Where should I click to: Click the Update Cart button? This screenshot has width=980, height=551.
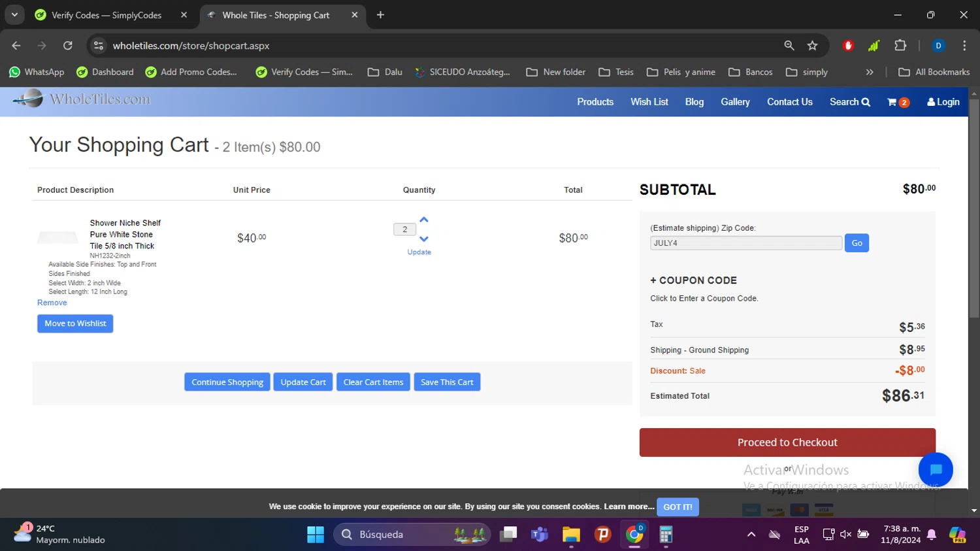[x=303, y=382]
